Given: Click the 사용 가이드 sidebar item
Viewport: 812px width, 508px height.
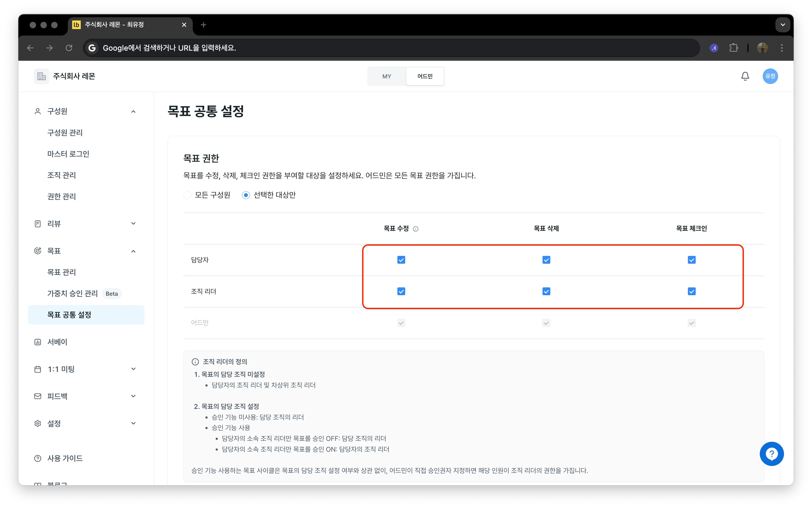Looking at the screenshot, I should pyautogui.click(x=86, y=458).
